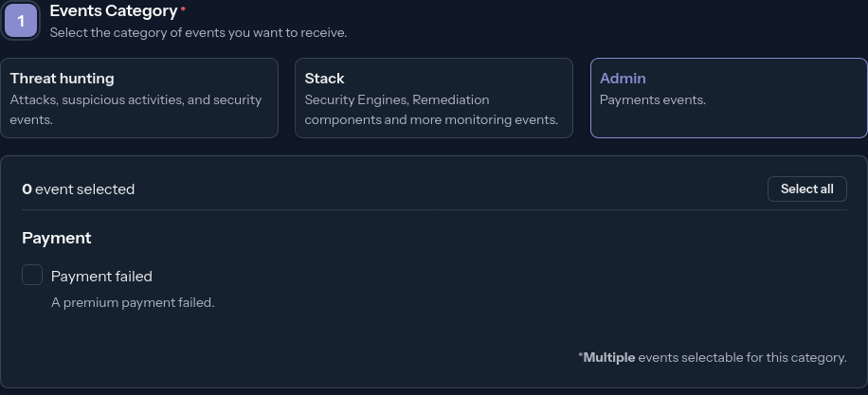Click the 'Threat hunting' card title
The height and width of the screenshot is (395, 868).
[62, 79]
